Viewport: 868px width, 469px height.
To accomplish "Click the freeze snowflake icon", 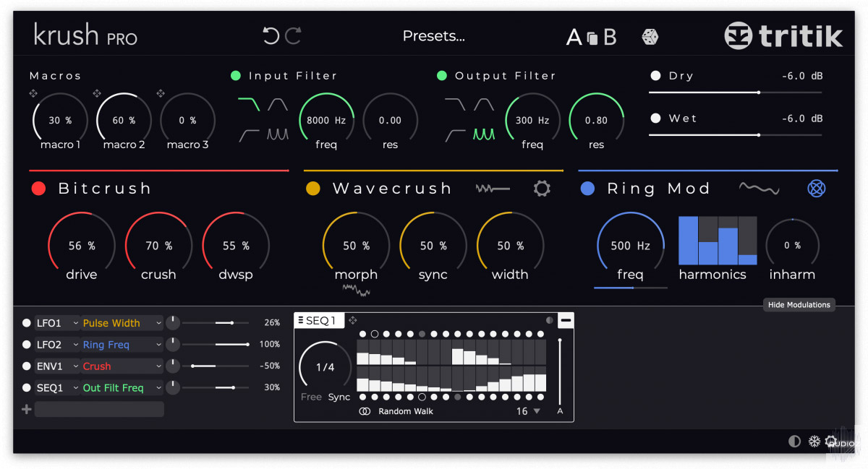I will click(x=814, y=442).
